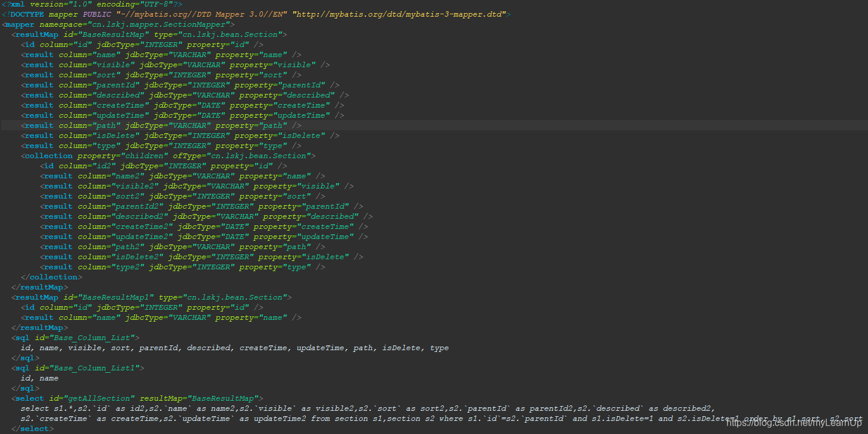Click the highlighted column="path" result line
This screenshot has width=868, height=434.
click(161, 125)
